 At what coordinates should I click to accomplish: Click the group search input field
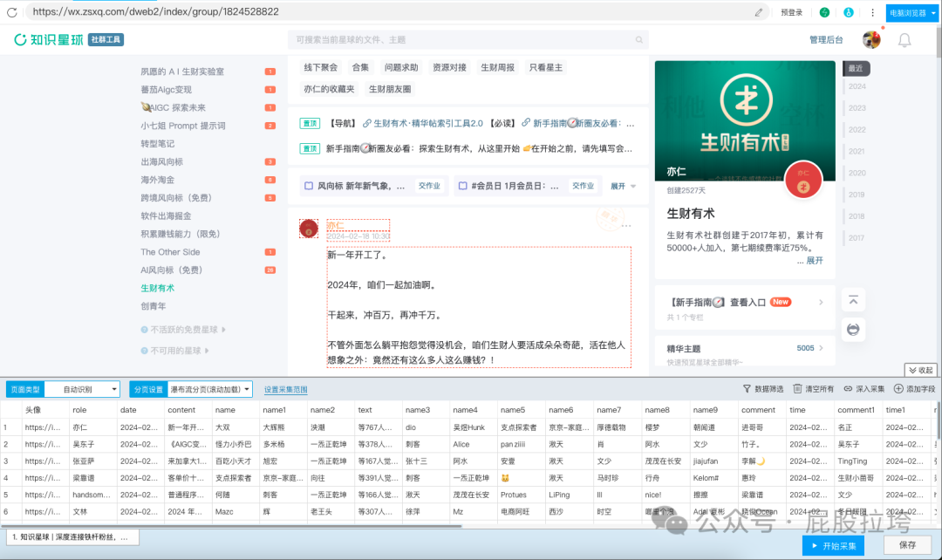pos(468,39)
